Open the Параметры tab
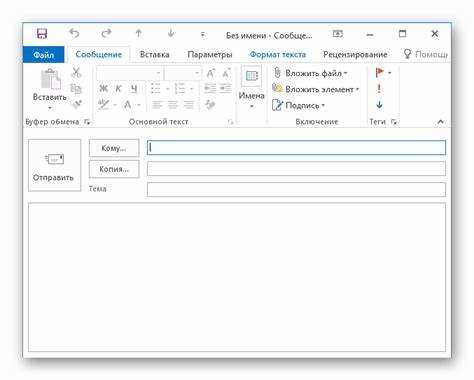 pyautogui.click(x=210, y=54)
